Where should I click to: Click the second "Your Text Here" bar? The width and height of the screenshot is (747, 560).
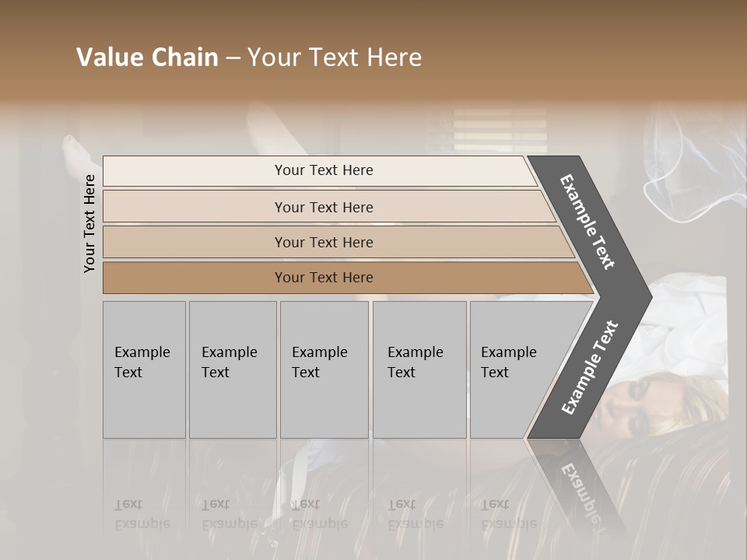324,207
